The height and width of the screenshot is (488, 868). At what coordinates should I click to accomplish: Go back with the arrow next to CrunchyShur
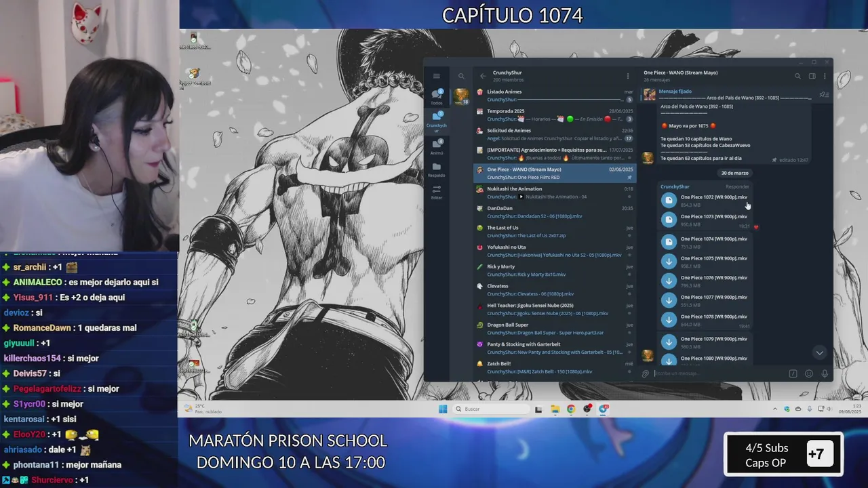coord(483,76)
